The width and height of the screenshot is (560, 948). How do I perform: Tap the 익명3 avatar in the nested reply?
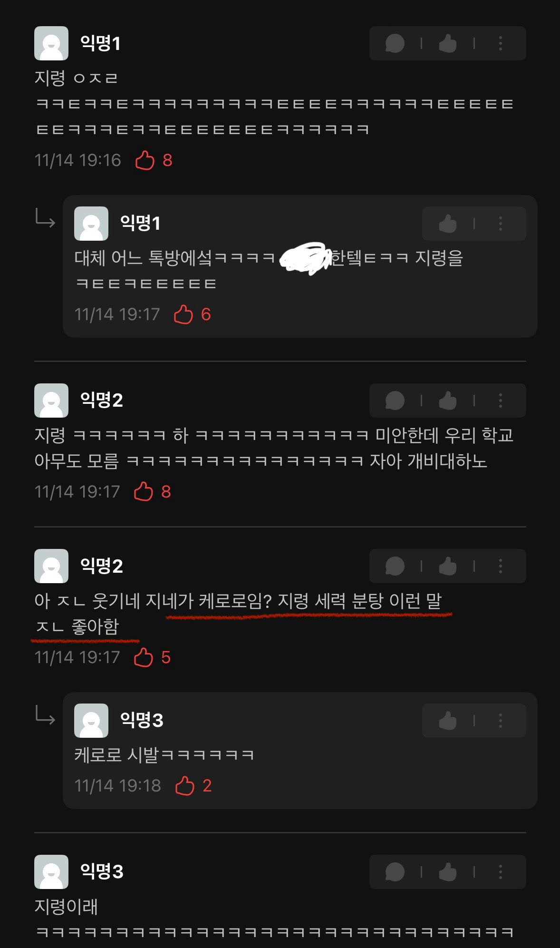91,721
